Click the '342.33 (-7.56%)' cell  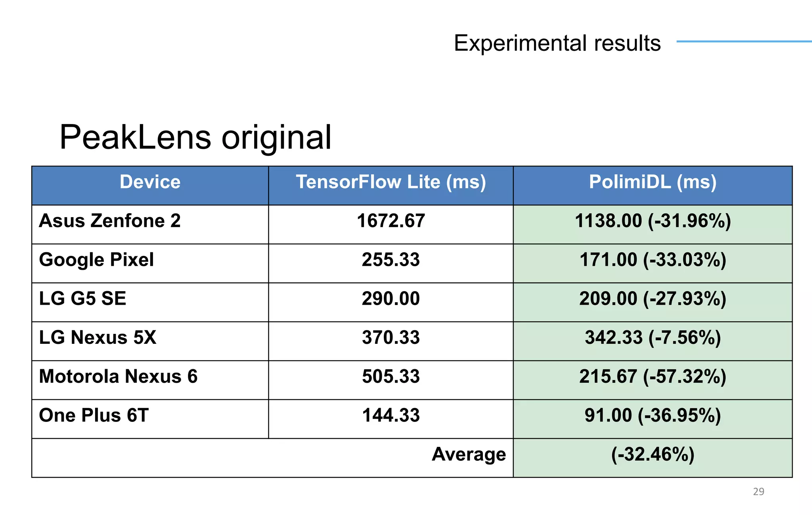[653, 341]
